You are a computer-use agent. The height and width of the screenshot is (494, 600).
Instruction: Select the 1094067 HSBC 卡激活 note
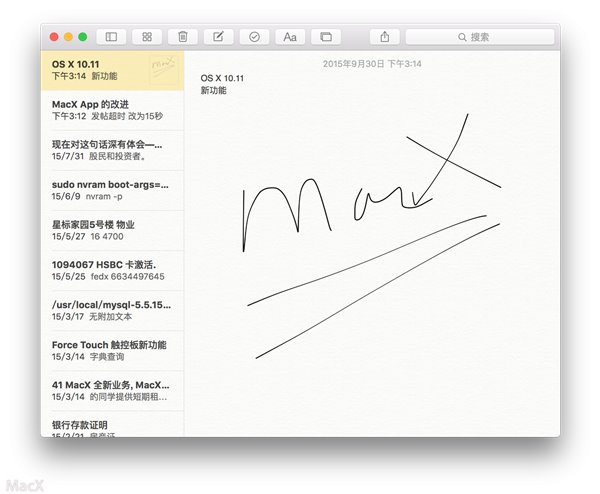[112, 271]
